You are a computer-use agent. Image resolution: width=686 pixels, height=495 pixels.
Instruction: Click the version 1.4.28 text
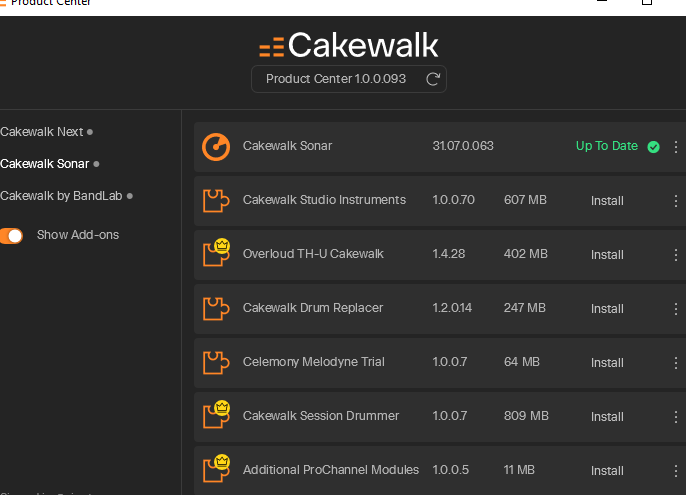pos(448,254)
